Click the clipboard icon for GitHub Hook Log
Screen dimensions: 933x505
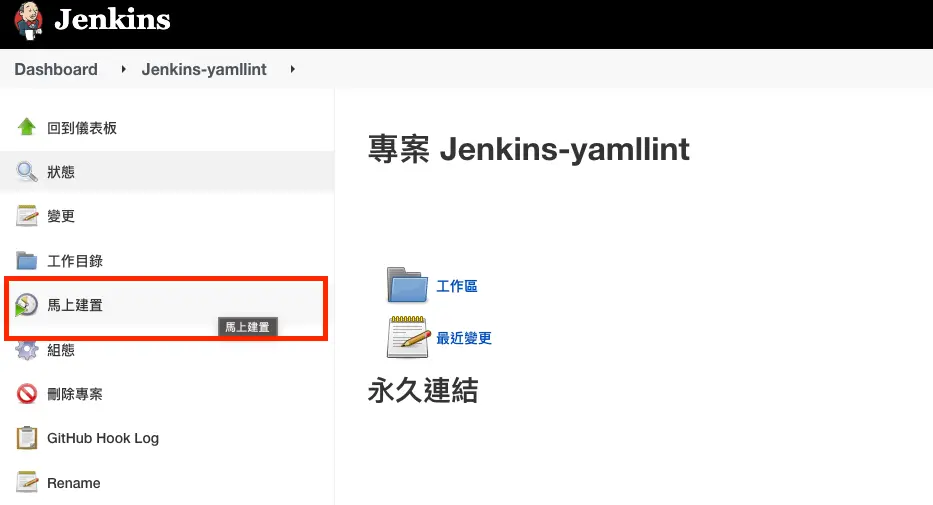[x=27, y=438]
